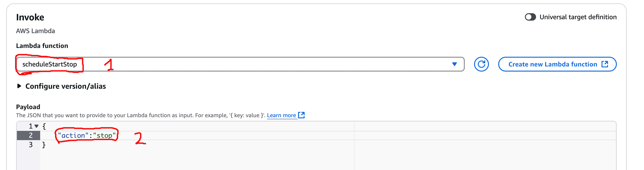Click external-link icon in Create new Lambda button
This screenshot has width=644, height=170.
point(605,64)
